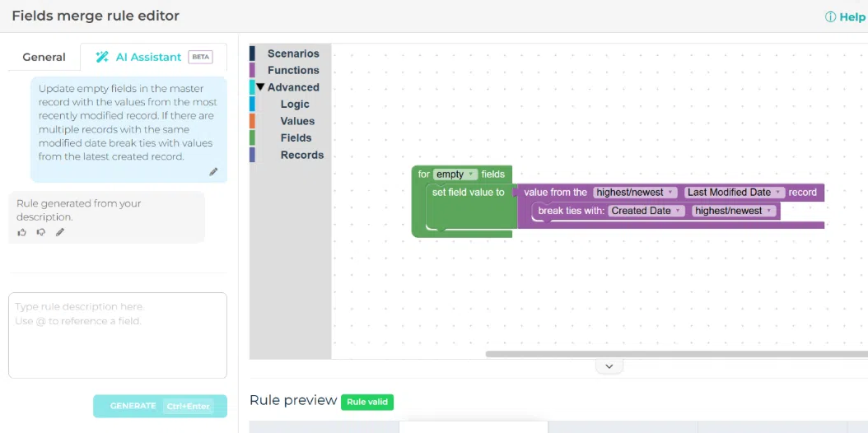Open the Created Date tie-break dropdown

[646, 211]
